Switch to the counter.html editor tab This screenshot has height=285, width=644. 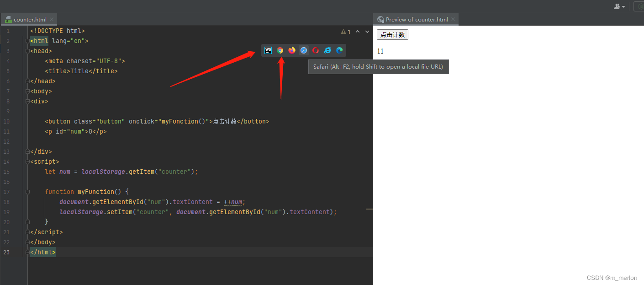[x=30, y=20]
